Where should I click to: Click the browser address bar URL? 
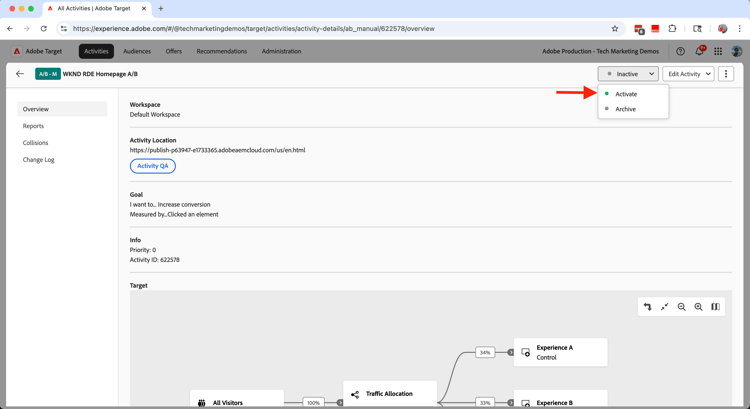click(x=254, y=29)
